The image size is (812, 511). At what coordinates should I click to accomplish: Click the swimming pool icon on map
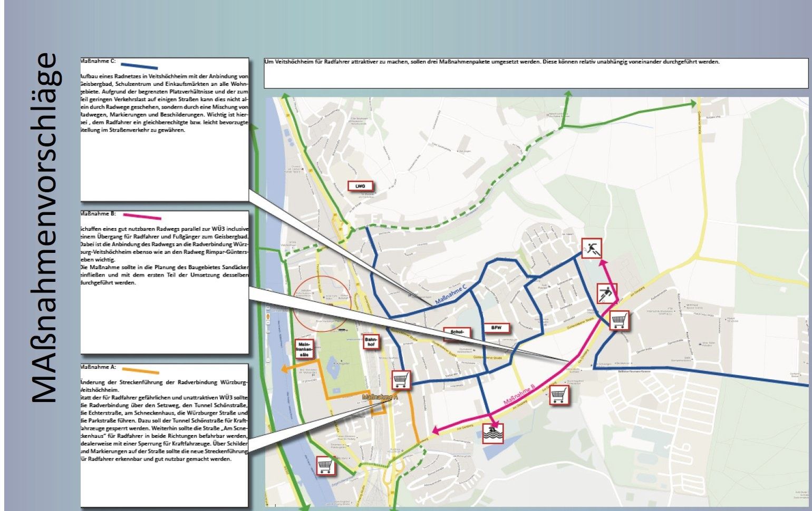493,433
